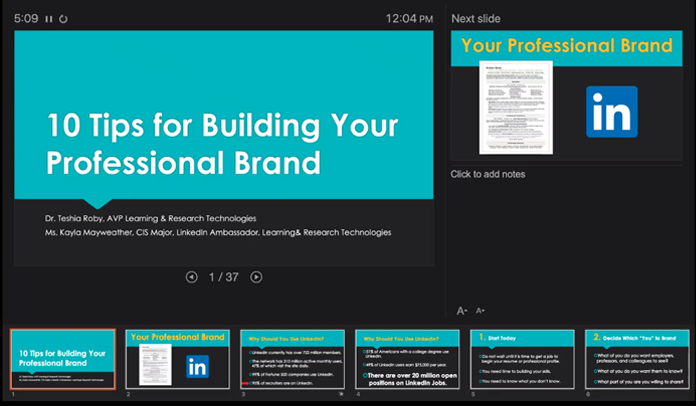Pause the presentation timer
The image size is (696, 406).
[49, 19]
